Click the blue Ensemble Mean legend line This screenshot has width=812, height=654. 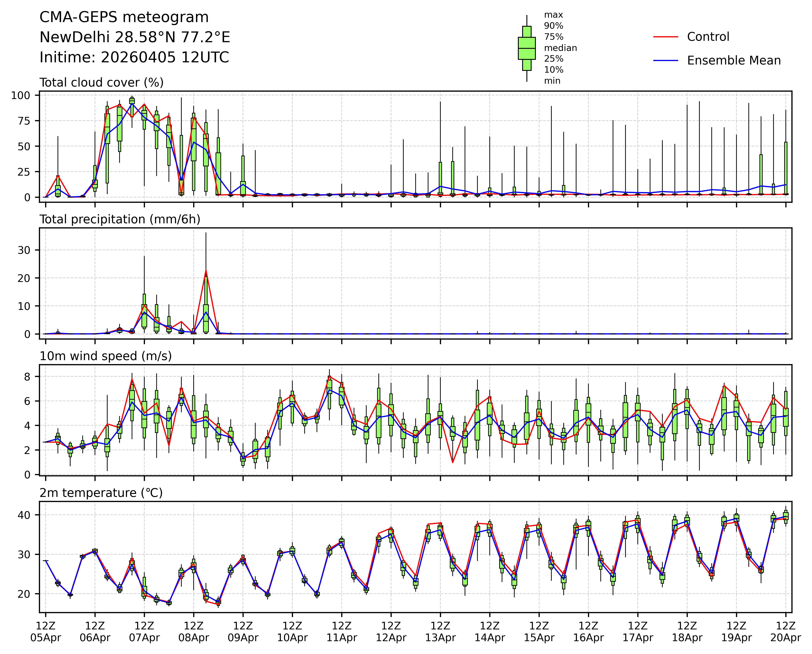click(x=665, y=61)
